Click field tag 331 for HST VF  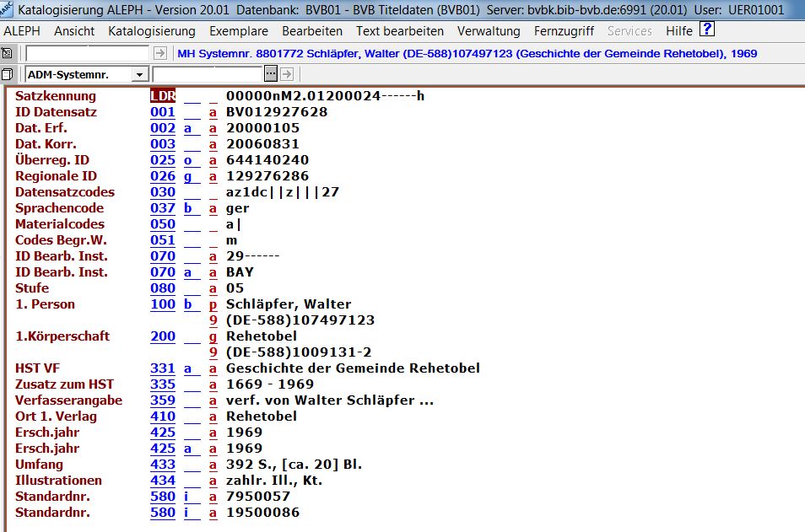click(162, 368)
